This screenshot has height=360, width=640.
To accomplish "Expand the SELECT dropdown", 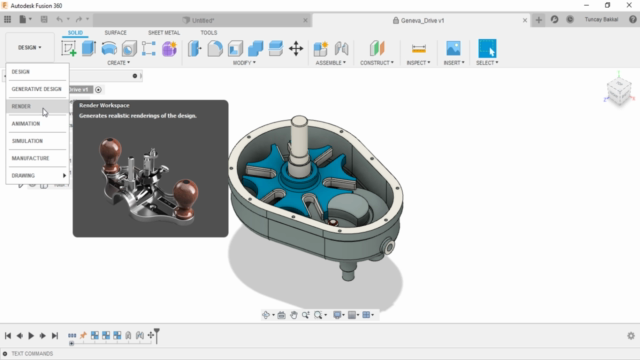I will click(487, 62).
